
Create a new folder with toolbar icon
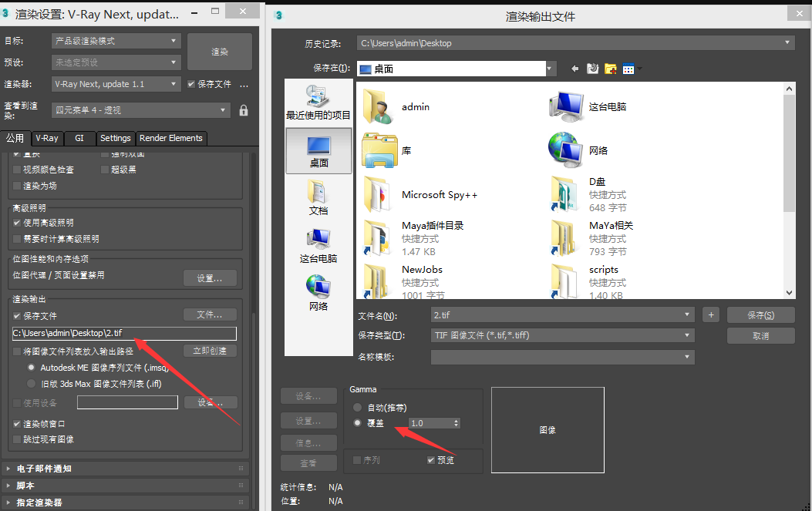611,69
